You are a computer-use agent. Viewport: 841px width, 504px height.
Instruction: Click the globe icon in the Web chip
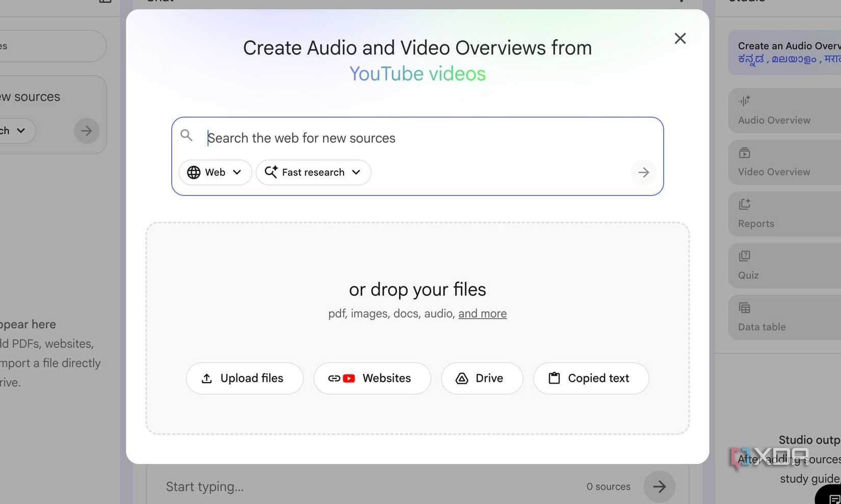click(194, 172)
